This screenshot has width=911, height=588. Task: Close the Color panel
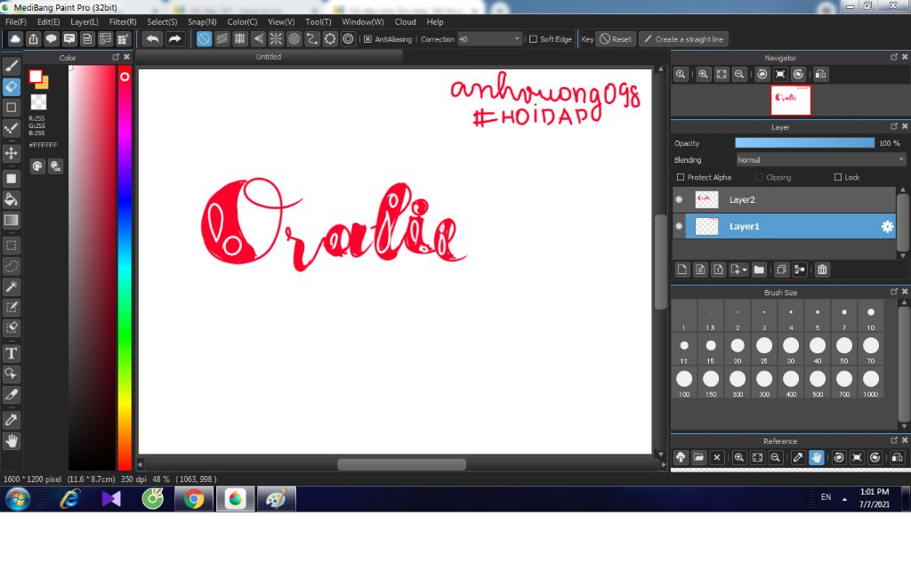[x=126, y=57]
